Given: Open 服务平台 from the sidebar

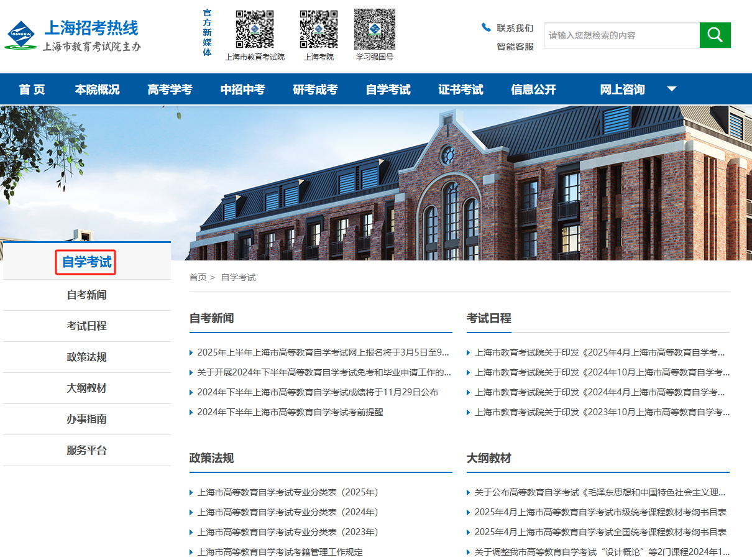Looking at the screenshot, I should pyautogui.click(x=85, y=450).
